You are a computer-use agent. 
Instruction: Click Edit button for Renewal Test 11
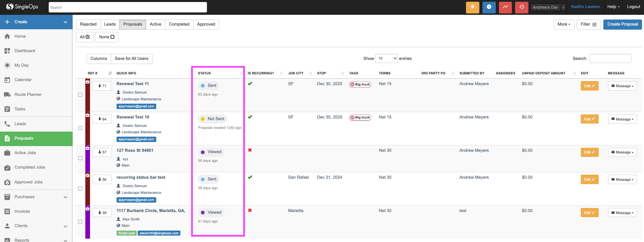coord(589,86)
